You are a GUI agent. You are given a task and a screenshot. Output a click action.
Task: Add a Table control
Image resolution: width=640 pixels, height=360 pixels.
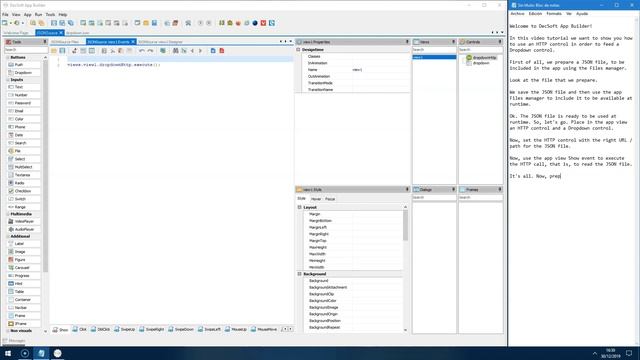(24, 291)
